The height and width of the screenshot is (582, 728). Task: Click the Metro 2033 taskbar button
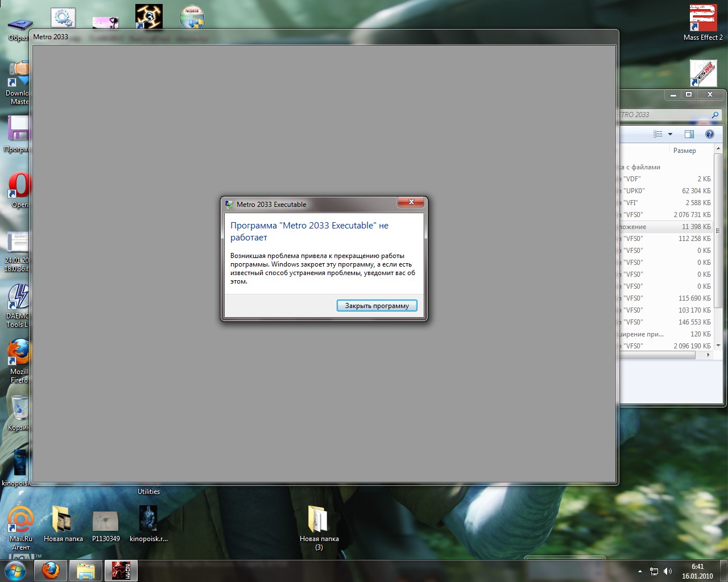[x=121, y=571]
